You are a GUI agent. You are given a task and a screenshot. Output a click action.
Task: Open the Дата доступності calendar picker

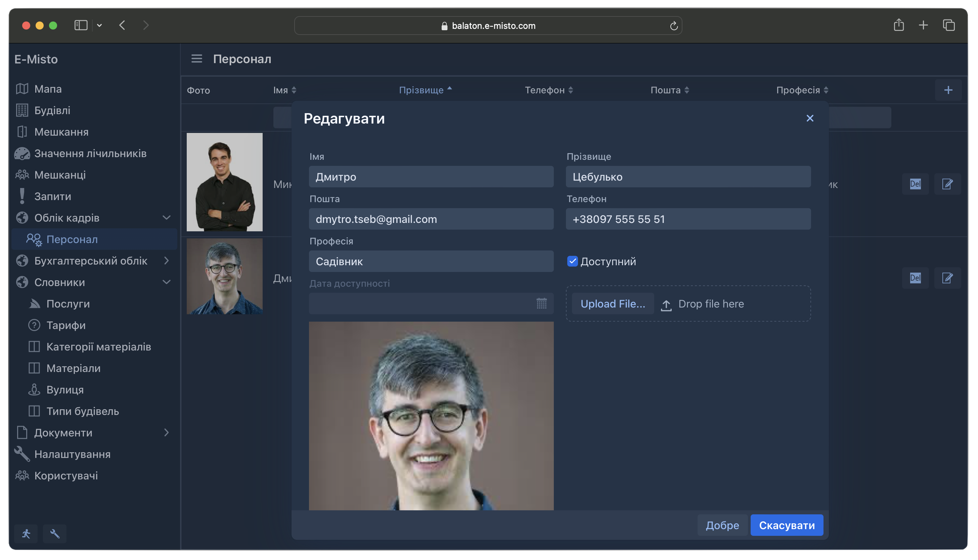pos(542,304)
